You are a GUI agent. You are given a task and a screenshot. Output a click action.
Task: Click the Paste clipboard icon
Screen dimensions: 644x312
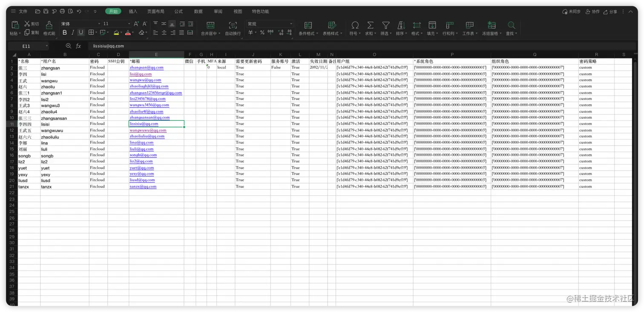click(x=14, y=25)
